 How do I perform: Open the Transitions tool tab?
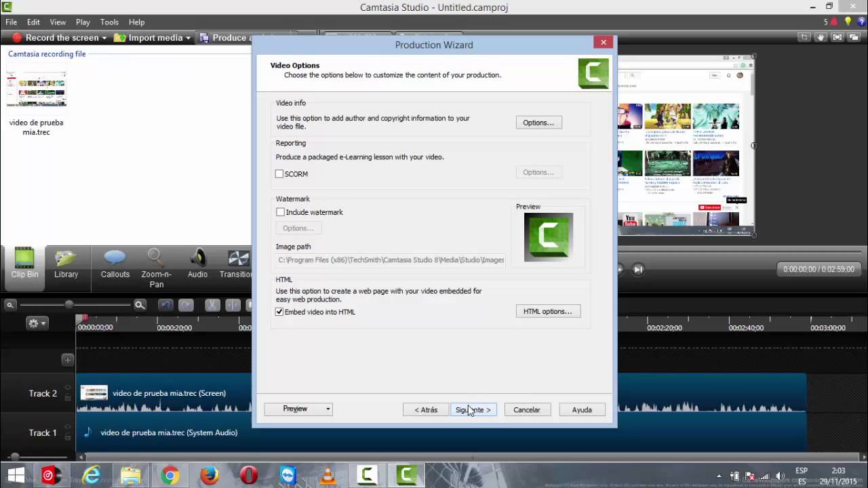tap(236, 264)
